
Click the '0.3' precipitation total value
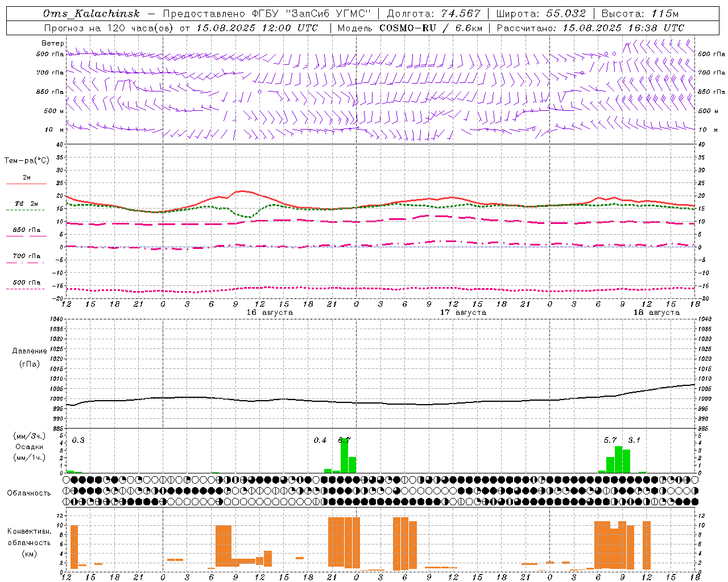(78, 440)
